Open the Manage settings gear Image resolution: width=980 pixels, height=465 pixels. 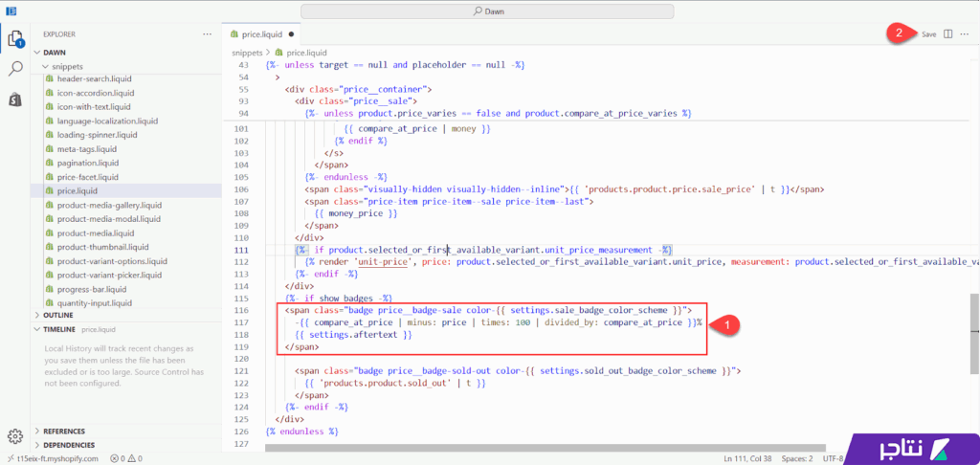click(x=15, y=436)
